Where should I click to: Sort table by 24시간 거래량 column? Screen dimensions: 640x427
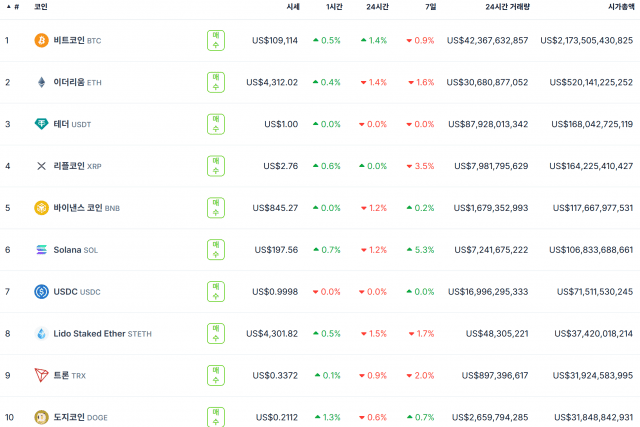click(506, 6)
